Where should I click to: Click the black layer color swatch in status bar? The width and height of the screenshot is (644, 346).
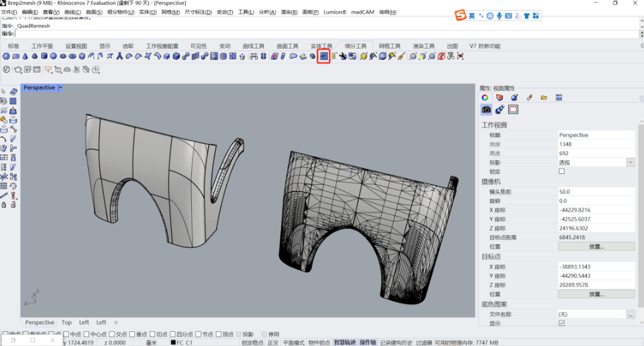click(173, 342)
